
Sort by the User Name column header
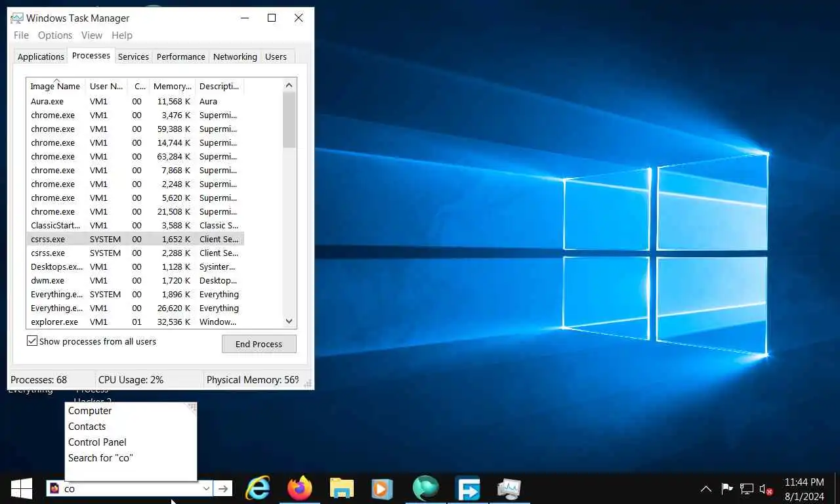pos(106,86)
